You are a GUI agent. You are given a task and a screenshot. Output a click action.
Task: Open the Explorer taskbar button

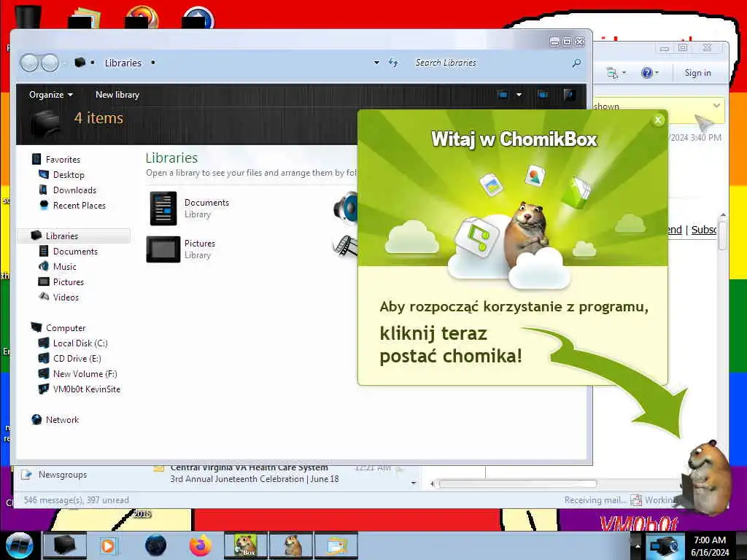[x=65, y=545]
